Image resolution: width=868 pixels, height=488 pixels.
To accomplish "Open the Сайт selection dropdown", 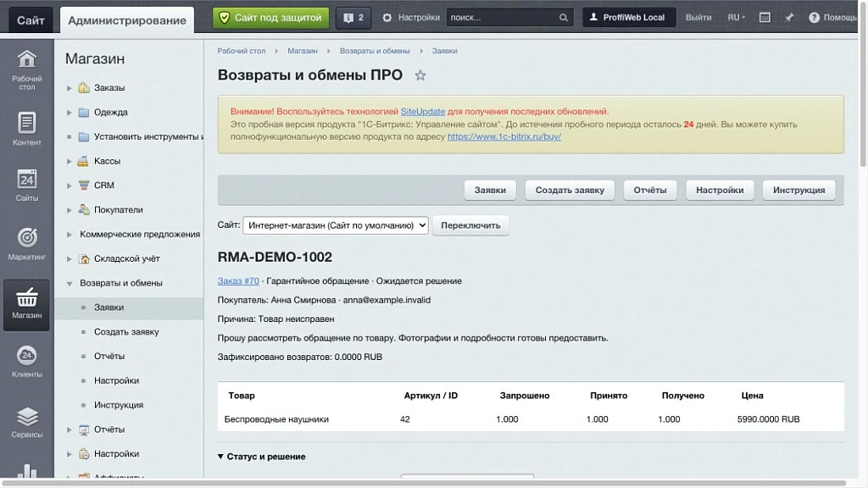I will coord(336,225).
